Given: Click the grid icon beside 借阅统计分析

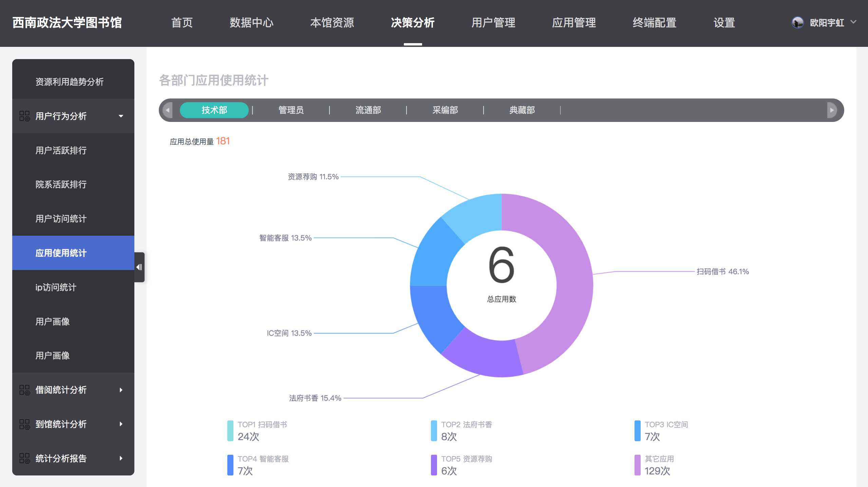Looking at the screenshot, I should [24, 390].
